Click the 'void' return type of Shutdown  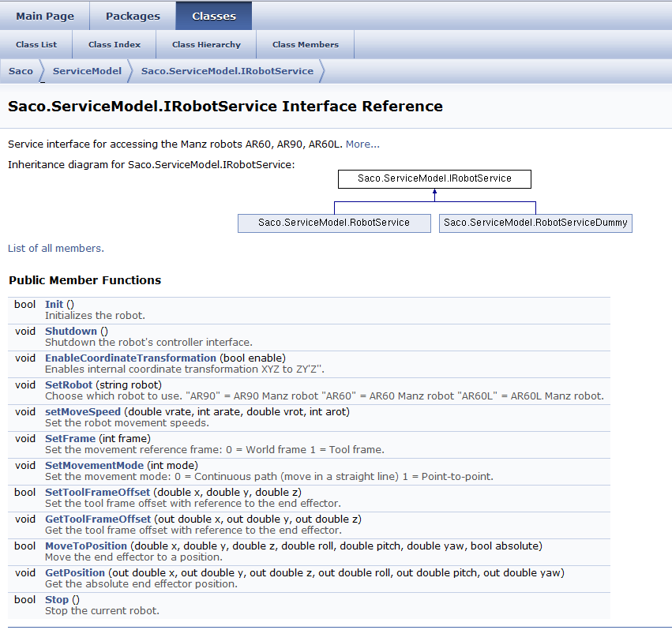(25, 332)
